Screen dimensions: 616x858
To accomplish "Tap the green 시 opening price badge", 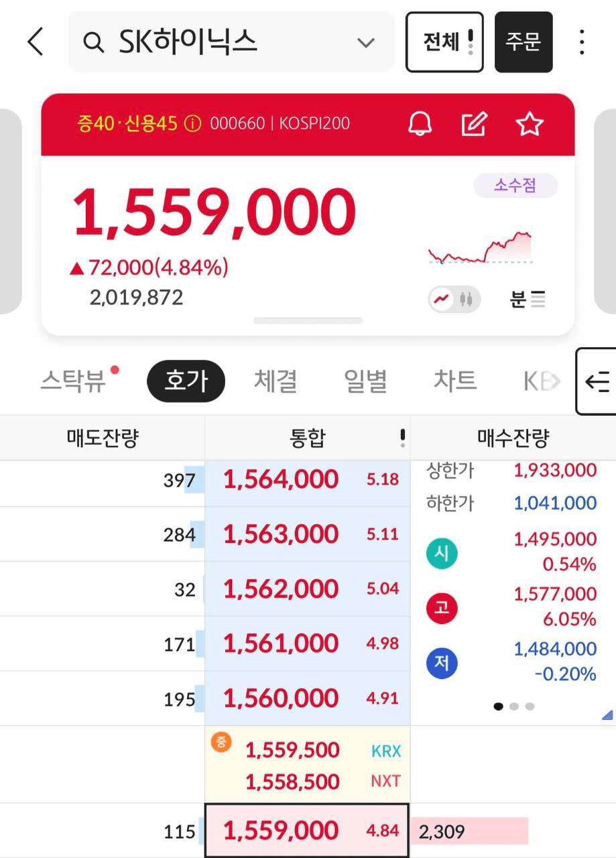I will click(x=442, y=554).
